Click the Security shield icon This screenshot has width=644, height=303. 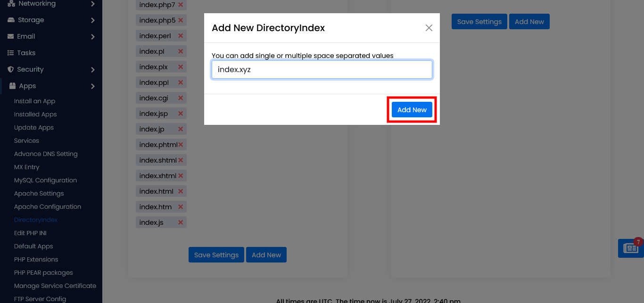(10, 69)
